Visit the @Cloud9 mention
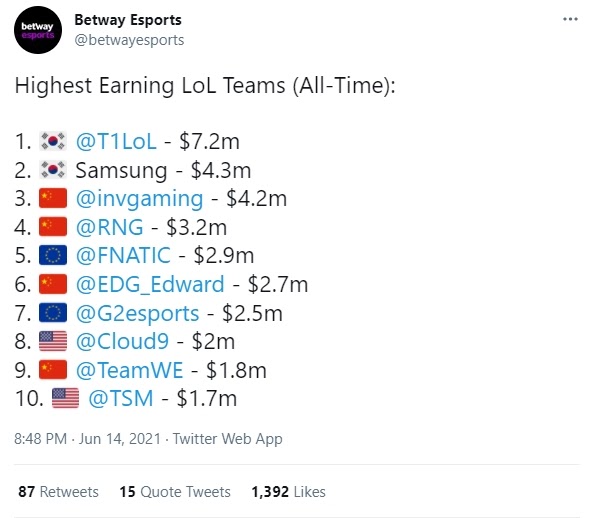This screenshot has height=518, width=592. pos(122,342)
